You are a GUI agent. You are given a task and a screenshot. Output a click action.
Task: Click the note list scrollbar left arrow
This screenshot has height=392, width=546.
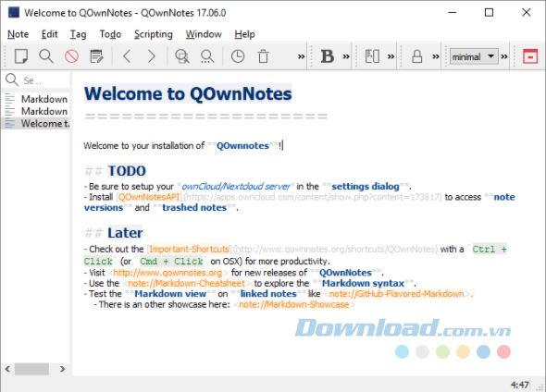click(x=7, y=369)
